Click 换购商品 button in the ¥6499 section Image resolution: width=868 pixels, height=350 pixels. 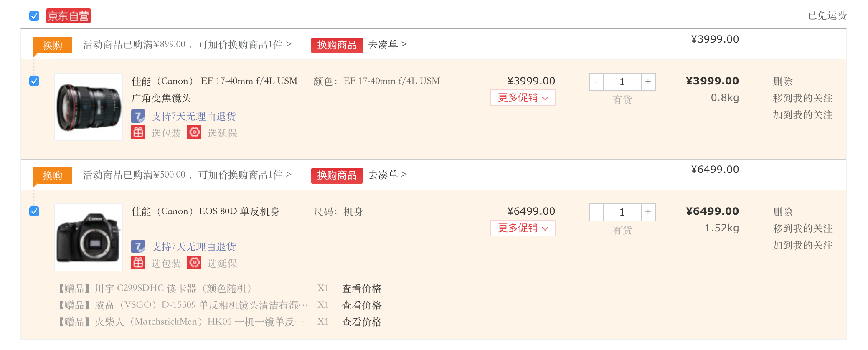coord(337,175)
